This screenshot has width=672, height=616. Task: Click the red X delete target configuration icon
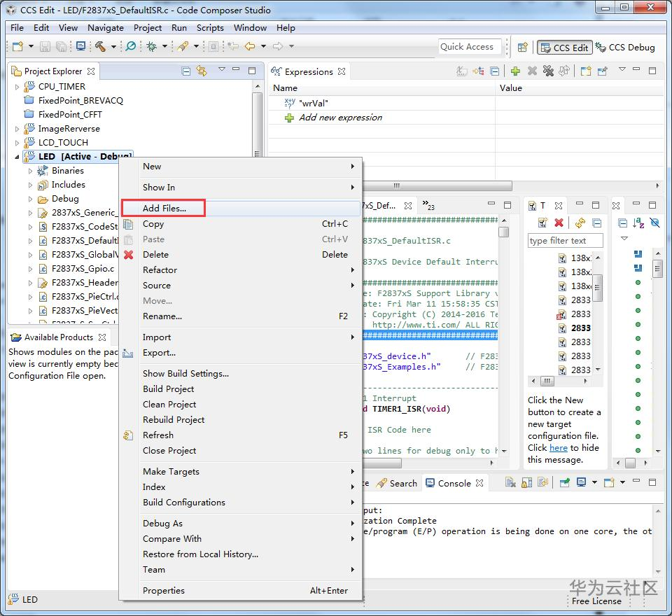(x=559, y=223)
